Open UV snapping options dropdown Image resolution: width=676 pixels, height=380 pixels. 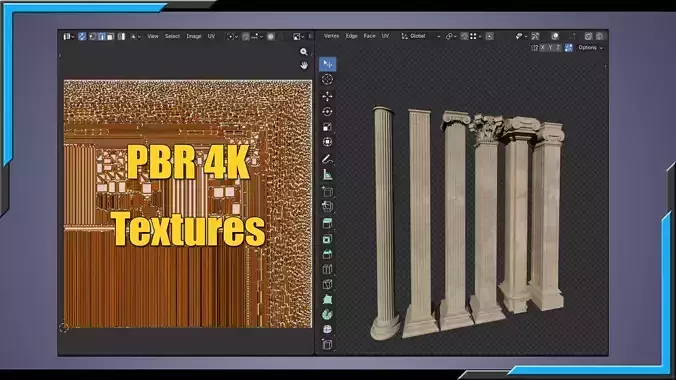[x=257, y=37]
